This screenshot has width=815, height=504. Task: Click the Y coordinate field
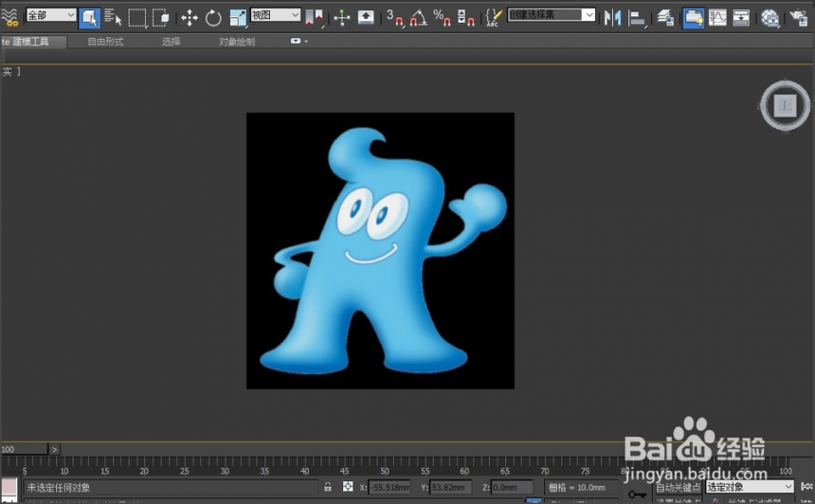(x=451, y=487)
